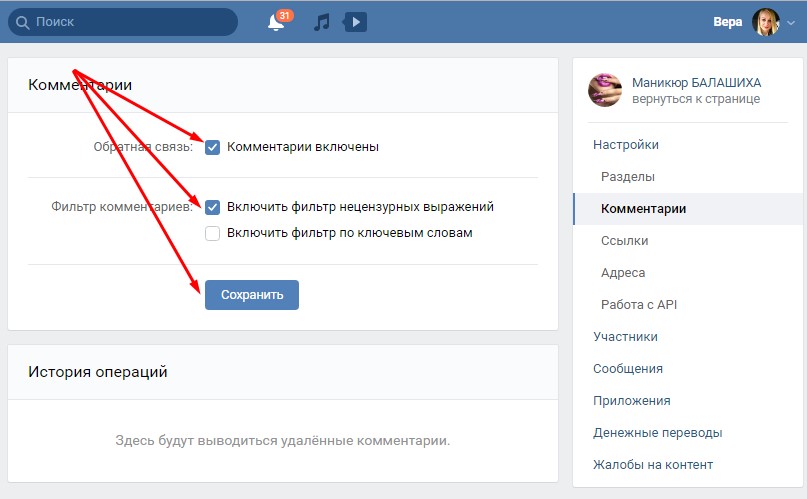Image resolution: width=807 pixels, height=499 pixels.
Task: Open the Настройки menu section
Action: coord(625,145)
